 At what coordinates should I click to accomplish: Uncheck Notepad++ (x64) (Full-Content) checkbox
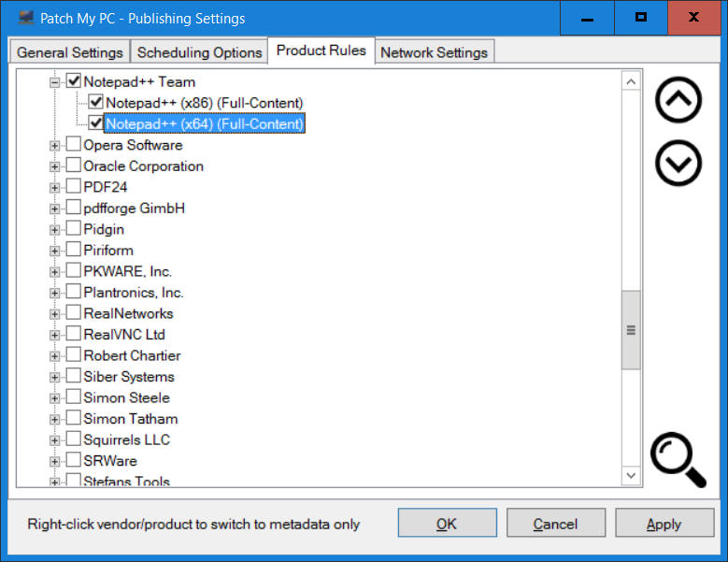[x=95, y=123]
